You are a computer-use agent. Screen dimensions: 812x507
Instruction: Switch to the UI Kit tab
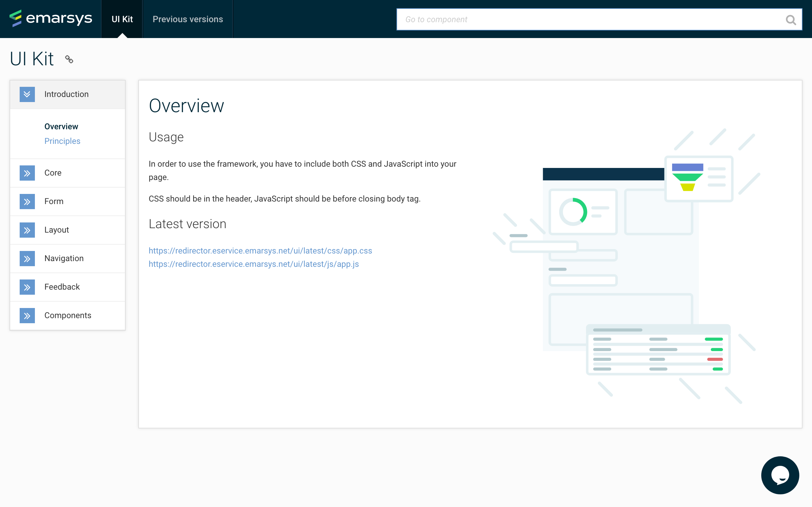[122, 19]
